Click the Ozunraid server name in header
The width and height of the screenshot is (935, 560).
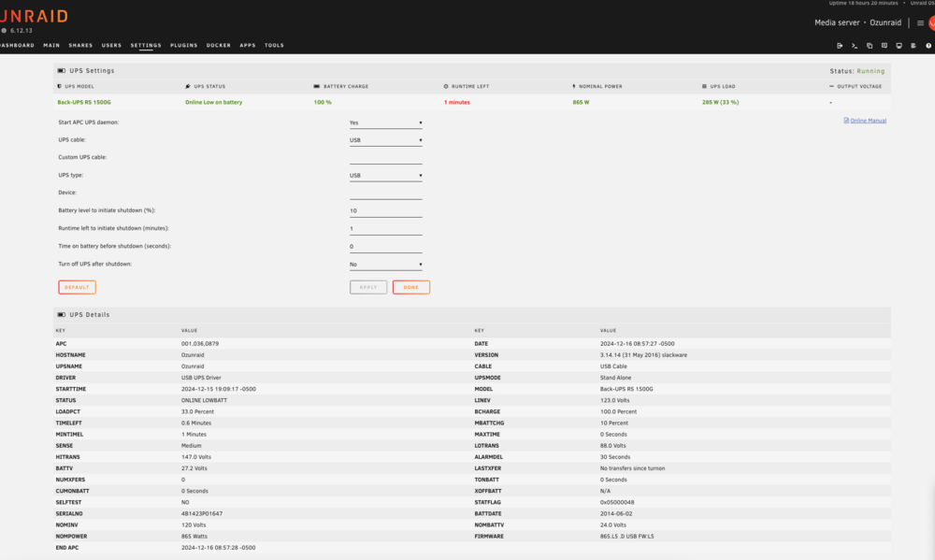[885, 22]
